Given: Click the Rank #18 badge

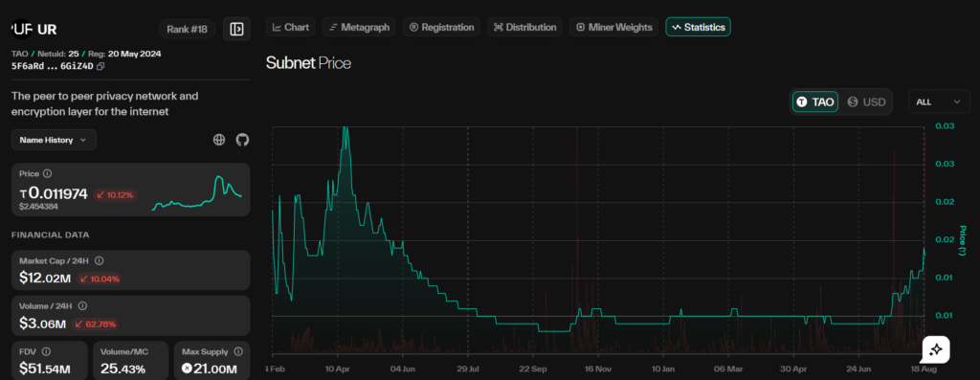Looking at the screenshot, I should [188, 29].
